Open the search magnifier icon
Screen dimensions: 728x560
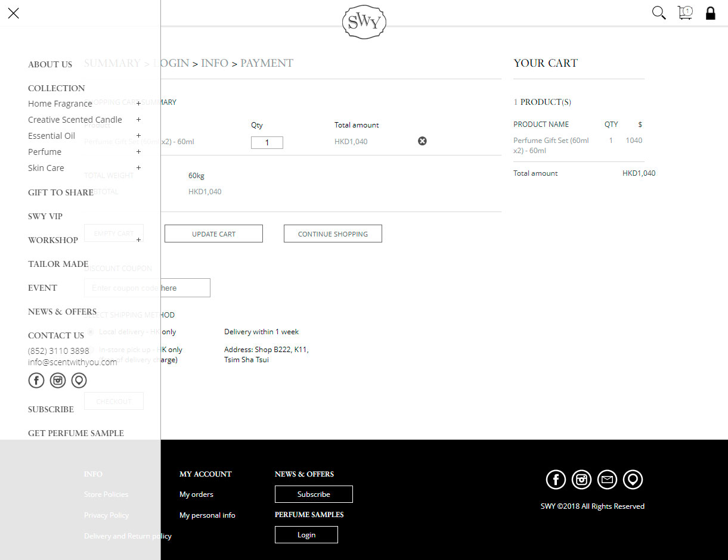point(659,13)
